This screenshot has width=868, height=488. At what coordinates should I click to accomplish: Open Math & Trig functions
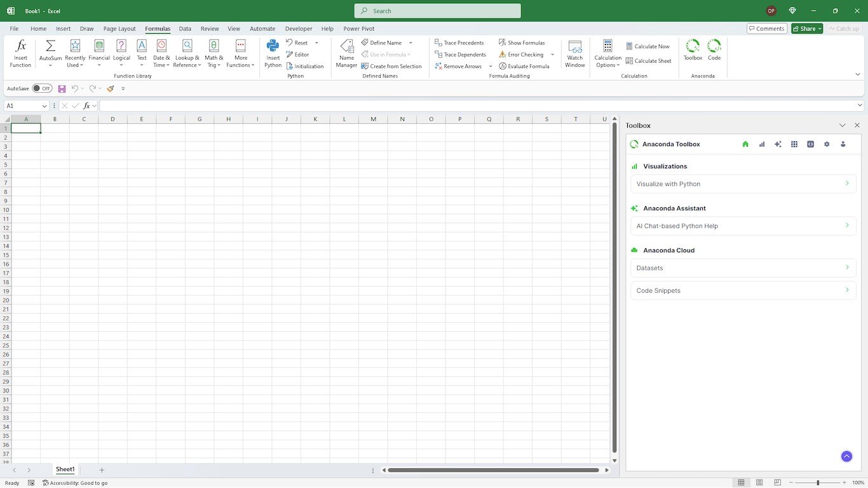click(x=214, y=53)
